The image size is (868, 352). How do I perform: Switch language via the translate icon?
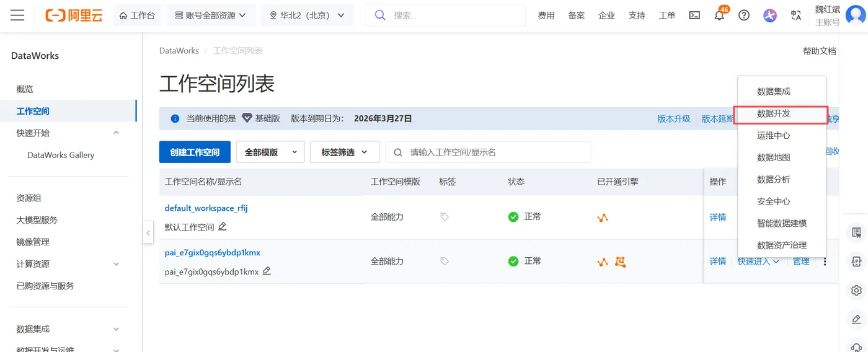point(796,15)
